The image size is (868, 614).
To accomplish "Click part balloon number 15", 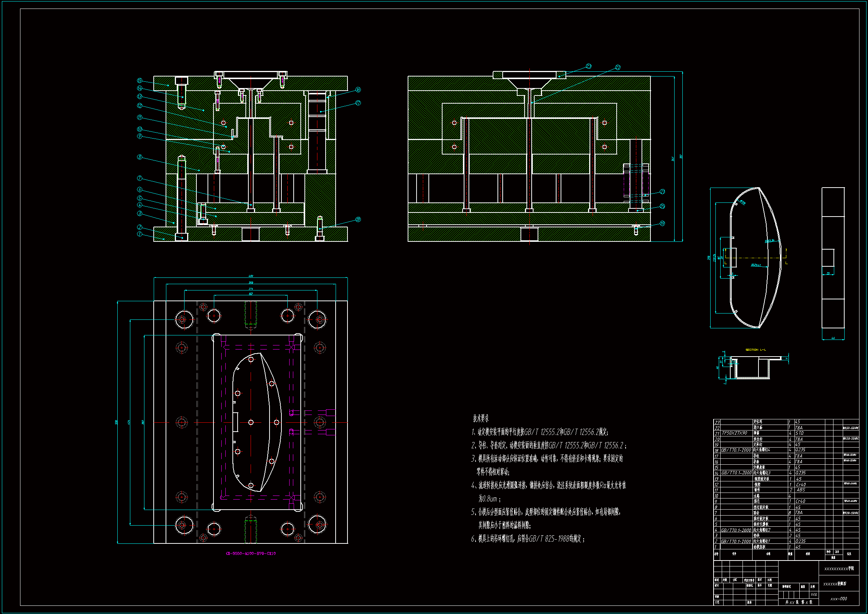I will coord(140,81).
